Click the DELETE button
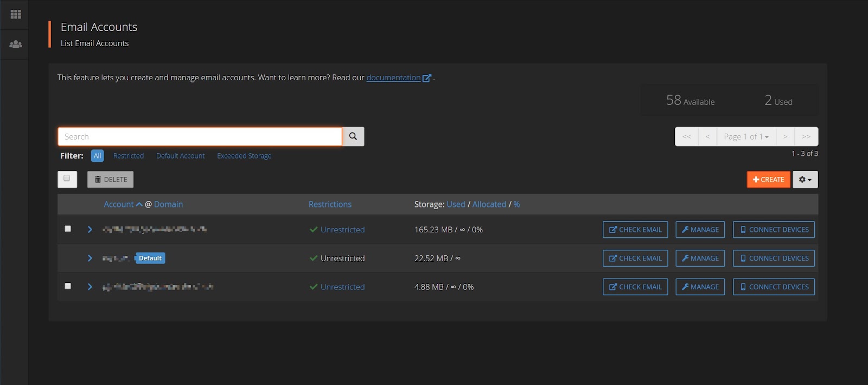This screenshot has width=868, height=385. (x=110, y=180)
